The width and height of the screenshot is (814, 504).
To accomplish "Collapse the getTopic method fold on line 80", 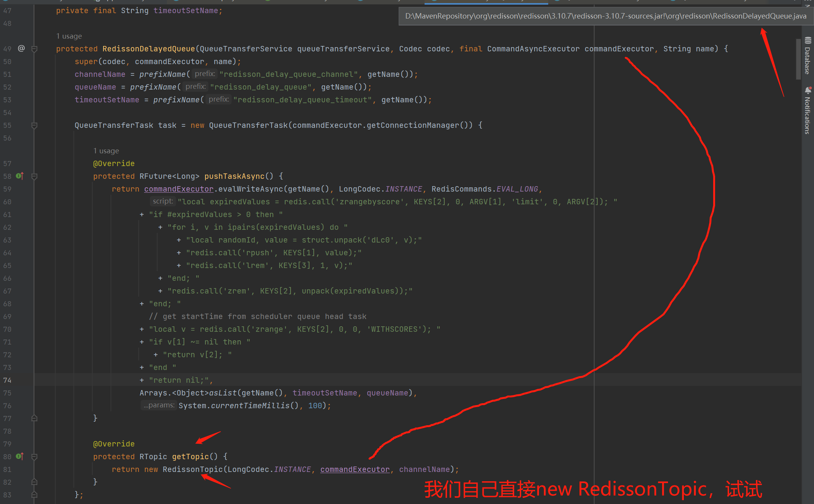I will (34, 457).
